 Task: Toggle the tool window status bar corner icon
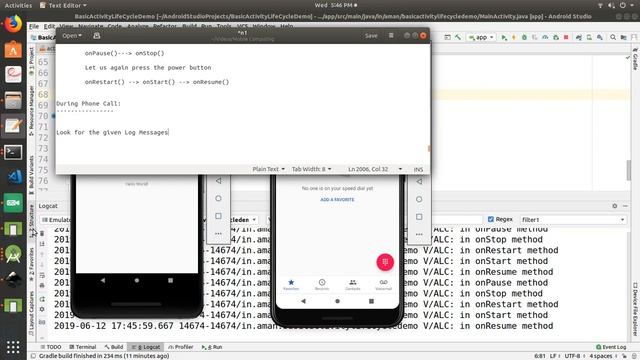(33, 356)
